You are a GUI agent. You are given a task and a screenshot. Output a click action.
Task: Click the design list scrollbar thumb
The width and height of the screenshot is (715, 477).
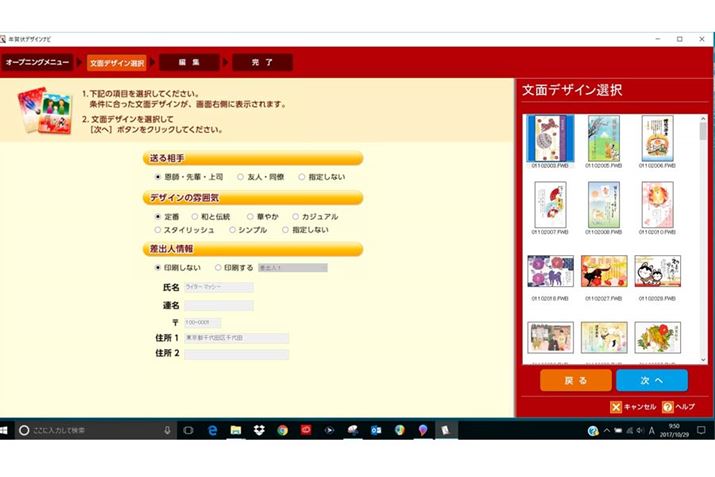pyautogui.click(x=703, y=131)
